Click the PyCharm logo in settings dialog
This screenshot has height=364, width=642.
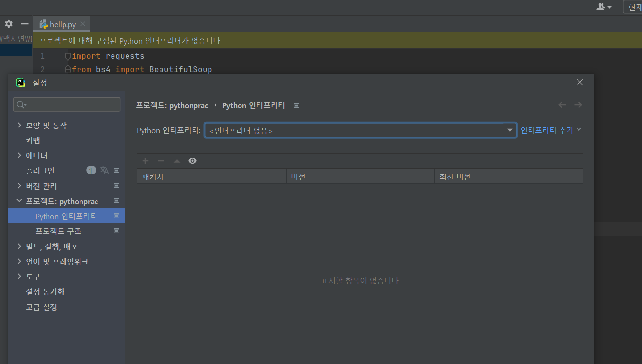click(20, 82)
